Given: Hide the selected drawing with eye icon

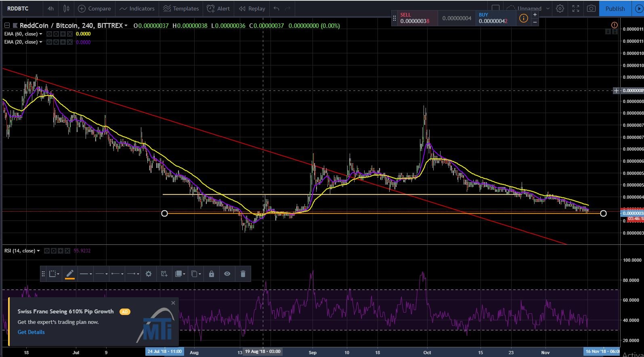Looking at the screenshot, I should pos(227,274).
